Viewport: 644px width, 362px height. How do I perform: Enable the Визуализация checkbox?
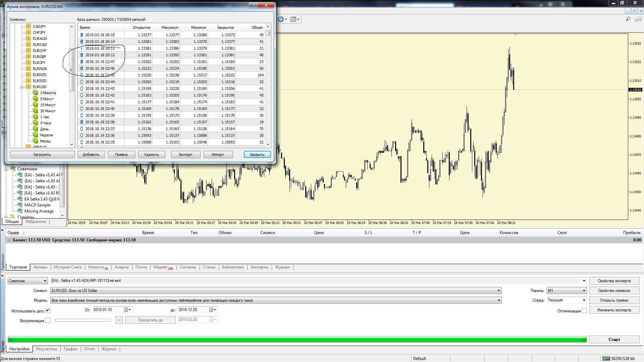[48, 320]
